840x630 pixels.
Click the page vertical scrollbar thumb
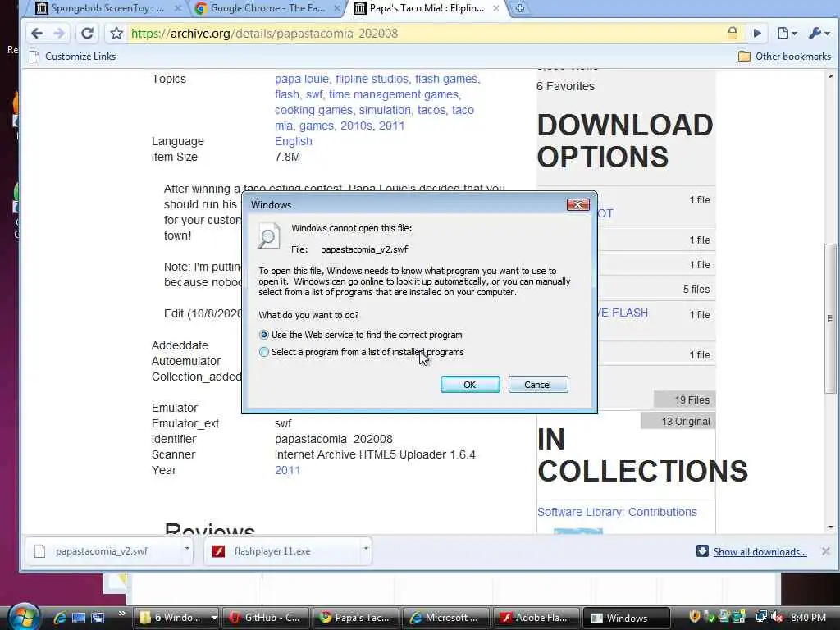(x=830, y=318)
